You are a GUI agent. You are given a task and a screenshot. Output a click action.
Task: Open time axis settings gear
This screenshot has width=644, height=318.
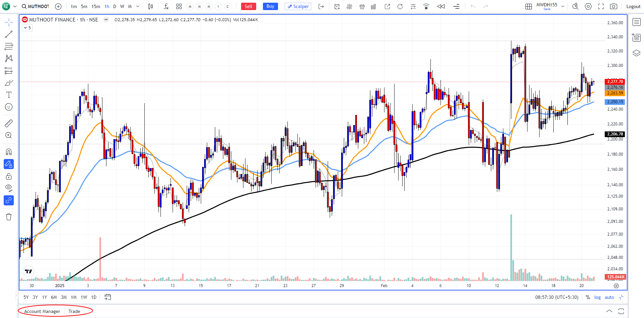(x=616, y=286)
